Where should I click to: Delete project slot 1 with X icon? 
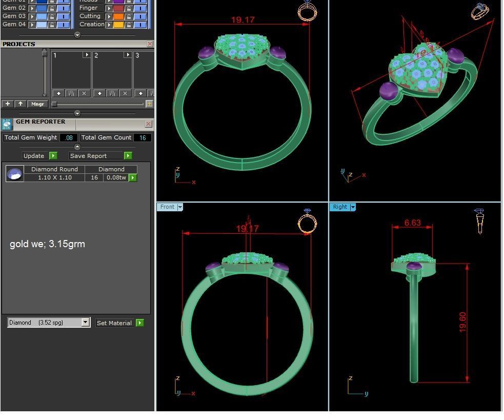tap(84, 93)
